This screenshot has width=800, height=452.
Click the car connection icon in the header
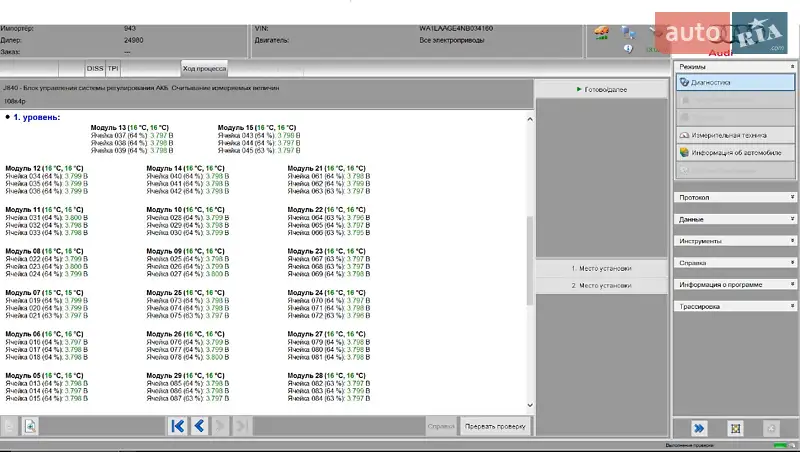pos(601,32)
